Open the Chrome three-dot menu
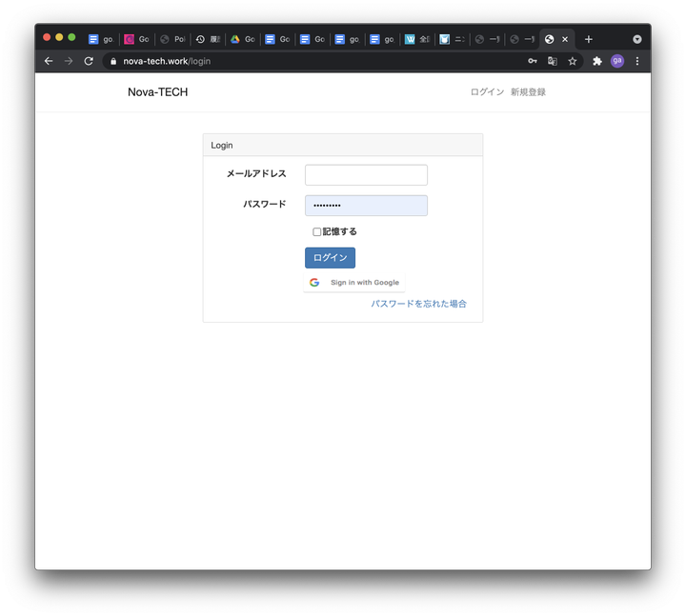686x616 pixels. coord(637,61)
